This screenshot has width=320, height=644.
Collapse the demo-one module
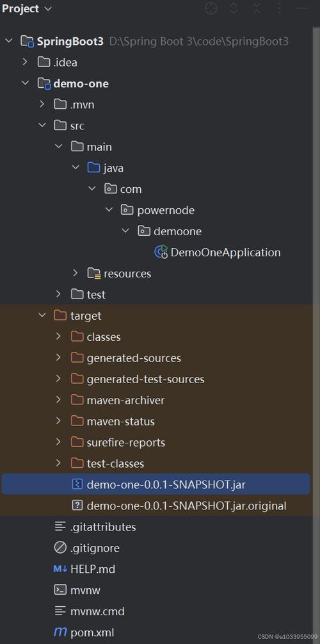click(x=25, y=83)
